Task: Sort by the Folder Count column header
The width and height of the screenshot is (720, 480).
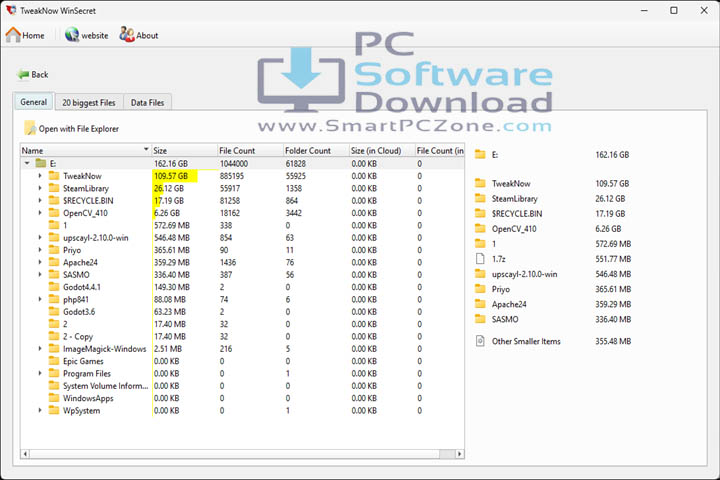Action: click(316, 150)
